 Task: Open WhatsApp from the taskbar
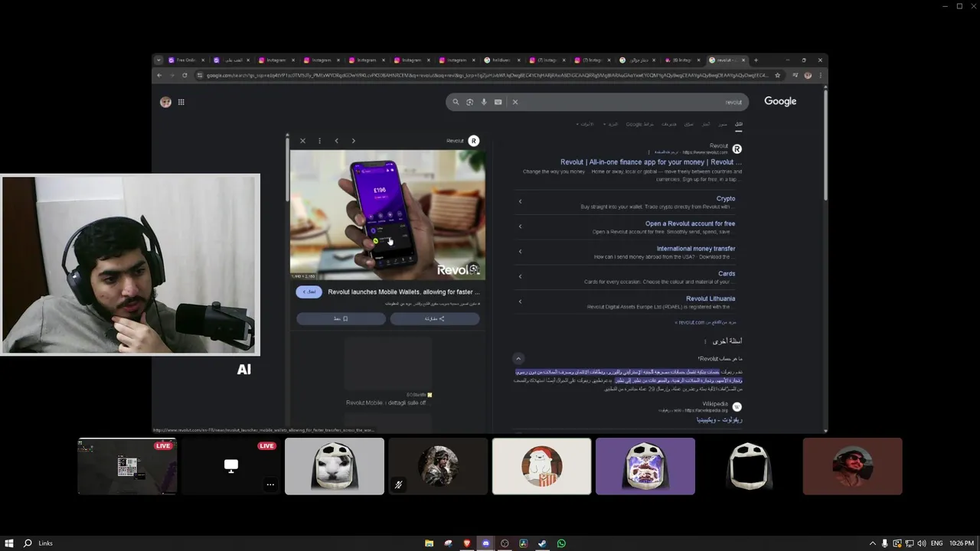(x=561, y=543)
